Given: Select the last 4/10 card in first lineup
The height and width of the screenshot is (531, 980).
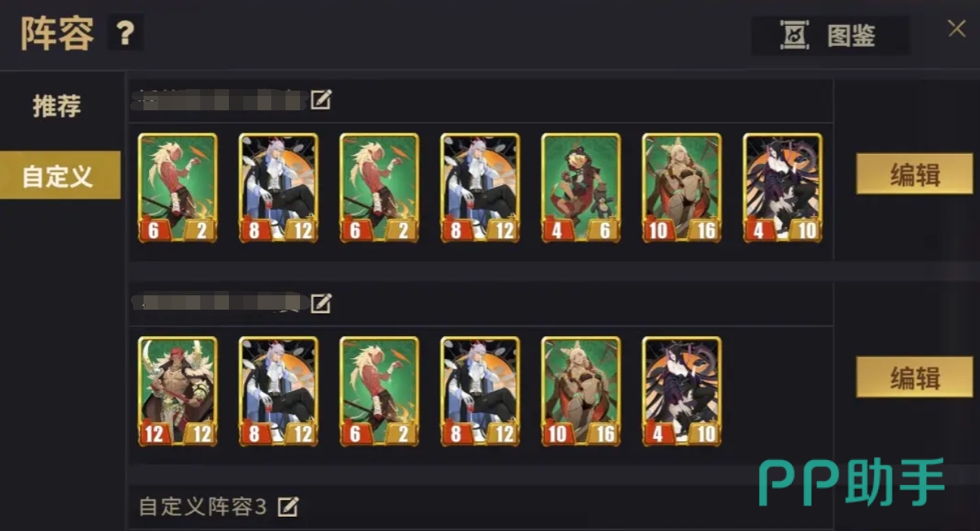Looking at the screenshot, I should [783, 188].
